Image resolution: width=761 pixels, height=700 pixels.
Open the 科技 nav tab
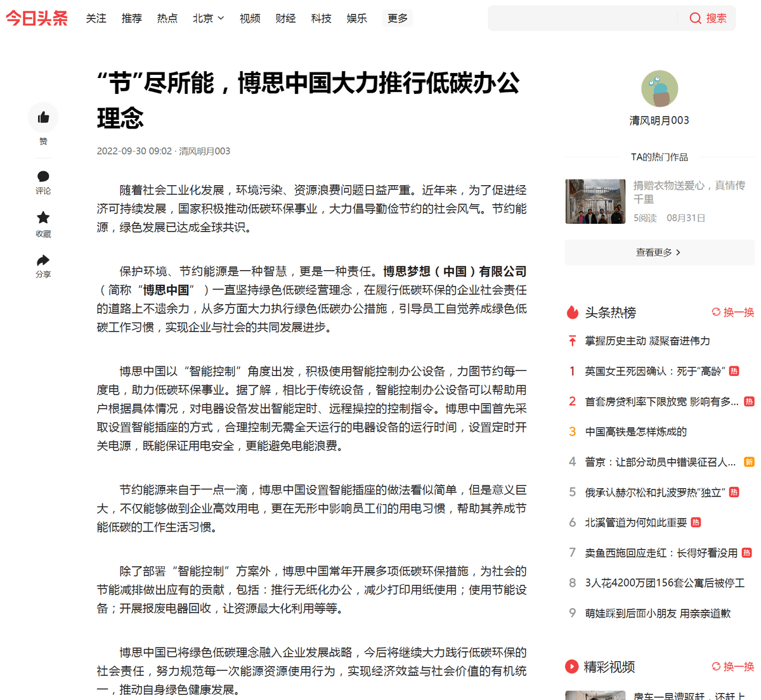click(322, 18)
